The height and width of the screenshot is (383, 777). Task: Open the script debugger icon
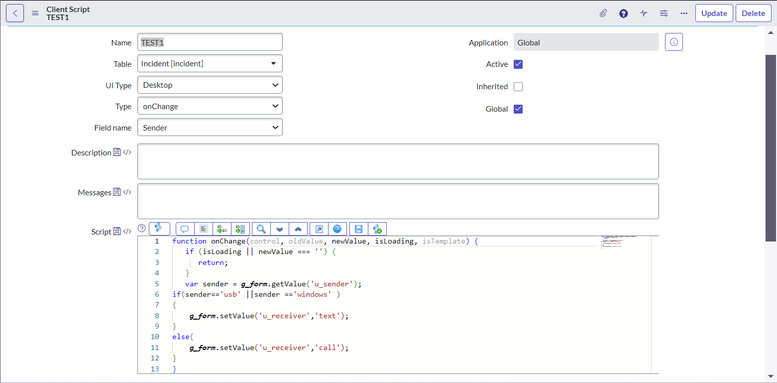[x=377, y=229]
